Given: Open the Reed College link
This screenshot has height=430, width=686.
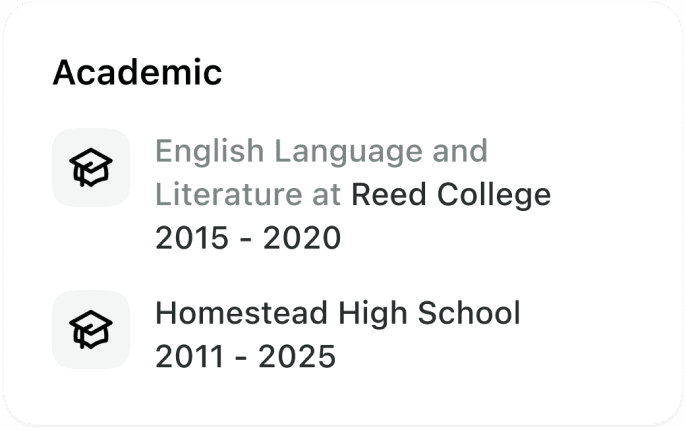Looking at the screenshot, I should pos(451,194).
